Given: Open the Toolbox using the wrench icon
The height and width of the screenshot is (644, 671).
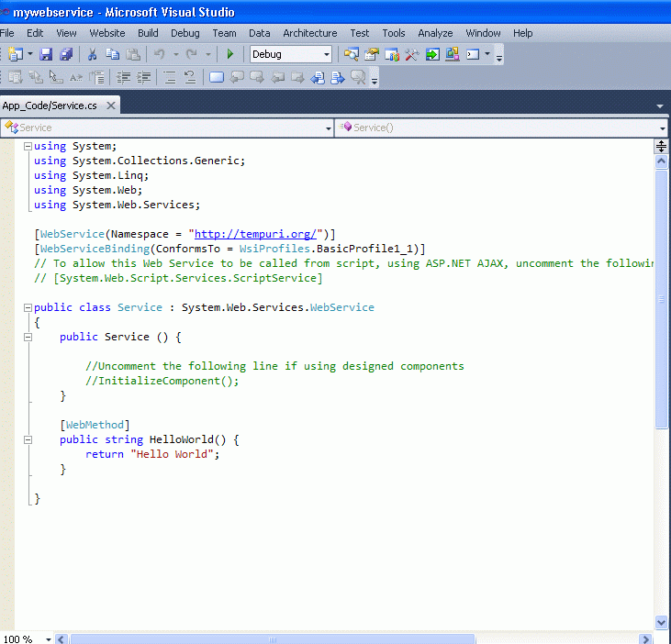Looking at the screenshot, I should pos(412,55).
